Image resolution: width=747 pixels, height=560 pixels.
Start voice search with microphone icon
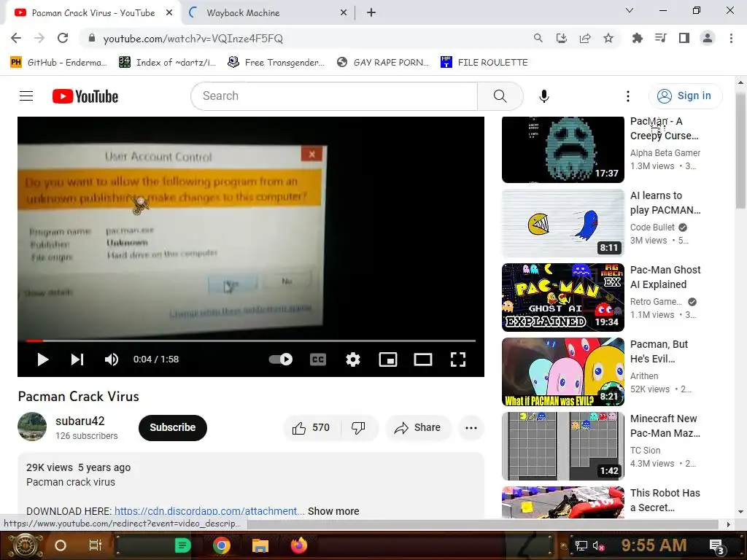click(x=544, y=96)
